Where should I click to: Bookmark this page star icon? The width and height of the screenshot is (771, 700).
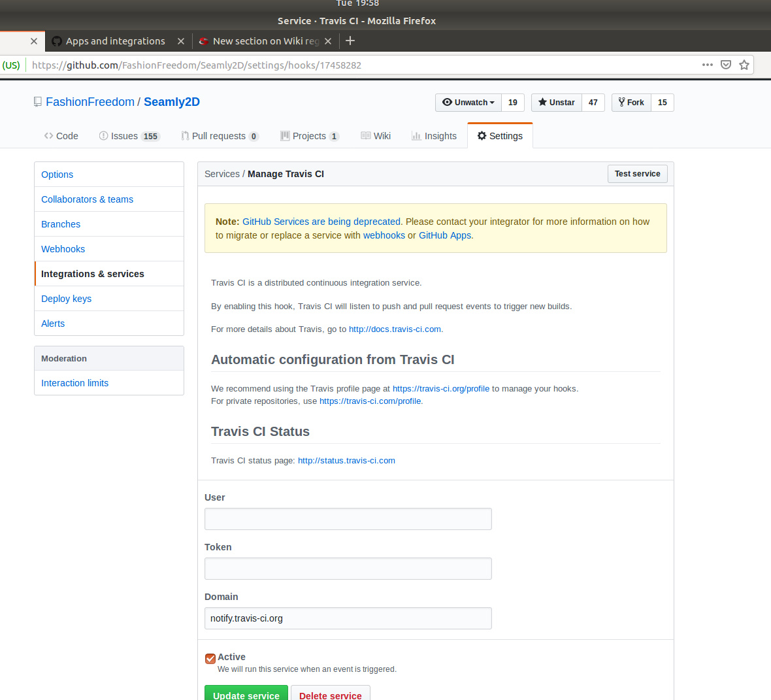[x=744, y=65]
